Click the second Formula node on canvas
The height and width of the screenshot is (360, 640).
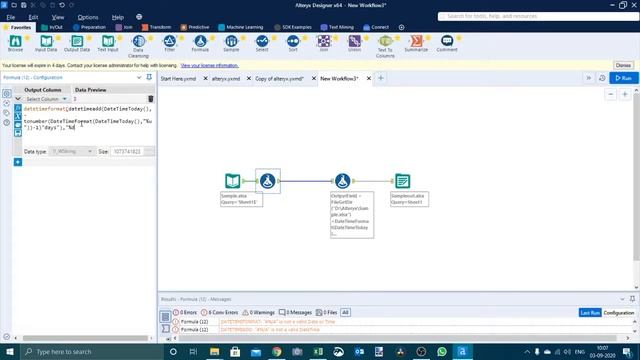click(343, 181)
